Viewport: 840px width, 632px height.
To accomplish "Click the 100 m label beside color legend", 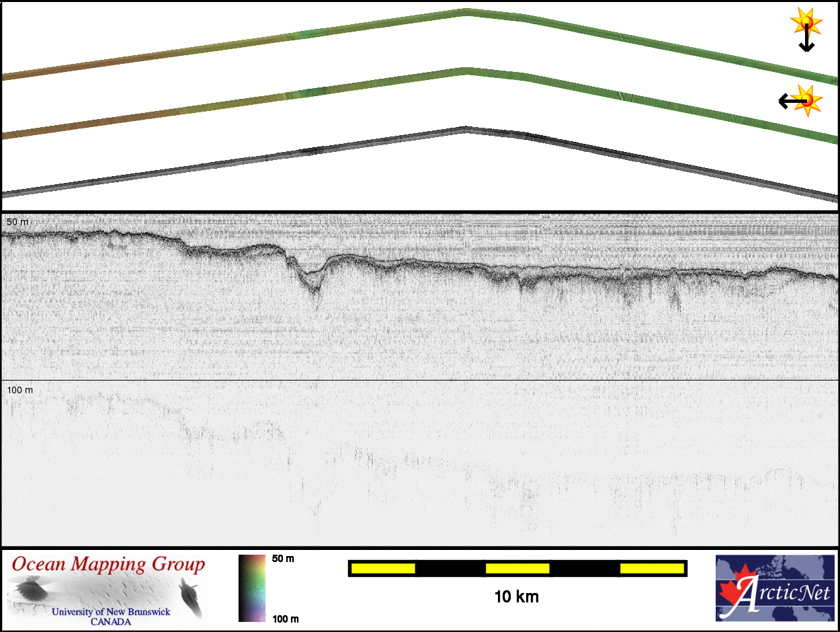I will coord(285,619).
